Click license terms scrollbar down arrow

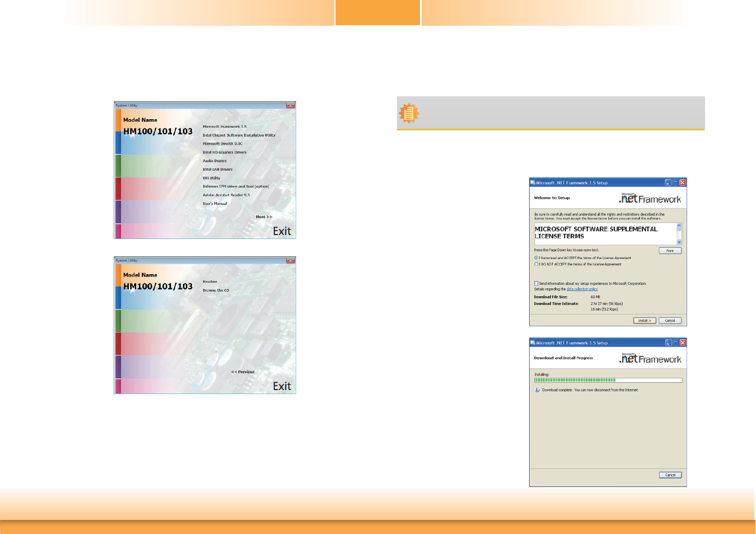pos(679,242)
